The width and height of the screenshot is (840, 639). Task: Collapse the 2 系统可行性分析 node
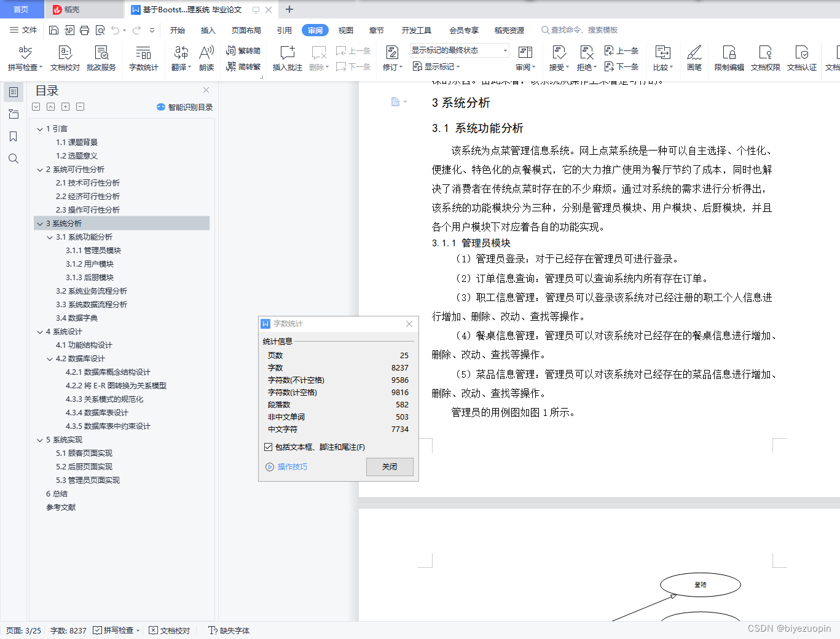coord(40,170)
